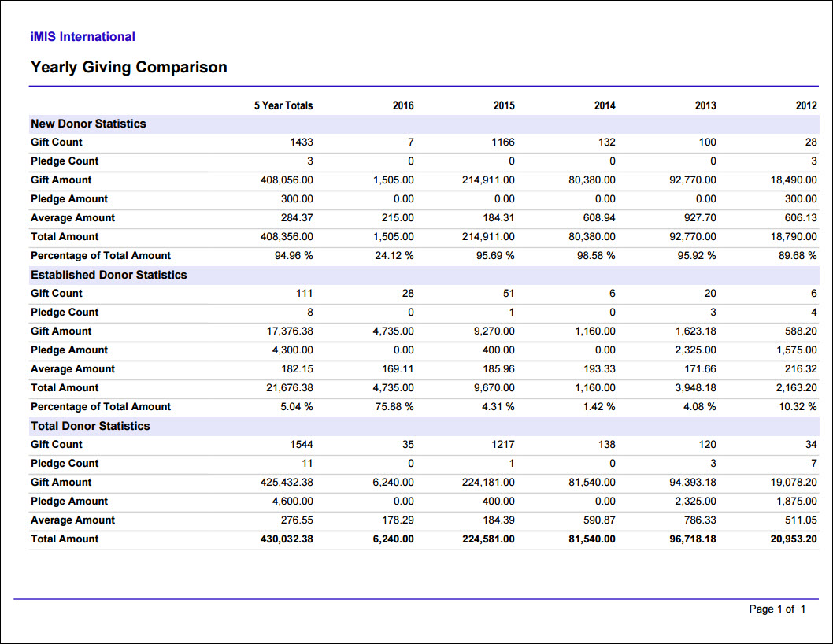Viewport: 833px width, 644px height.
Task: Click the iMIS International header text
Action: pyautogui.click(x=83, y=37)
